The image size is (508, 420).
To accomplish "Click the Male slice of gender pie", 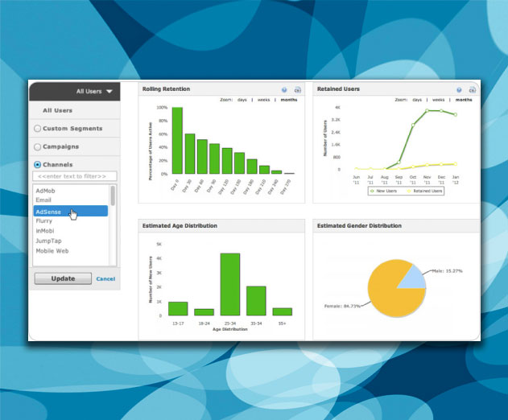I will click(415, 278).
